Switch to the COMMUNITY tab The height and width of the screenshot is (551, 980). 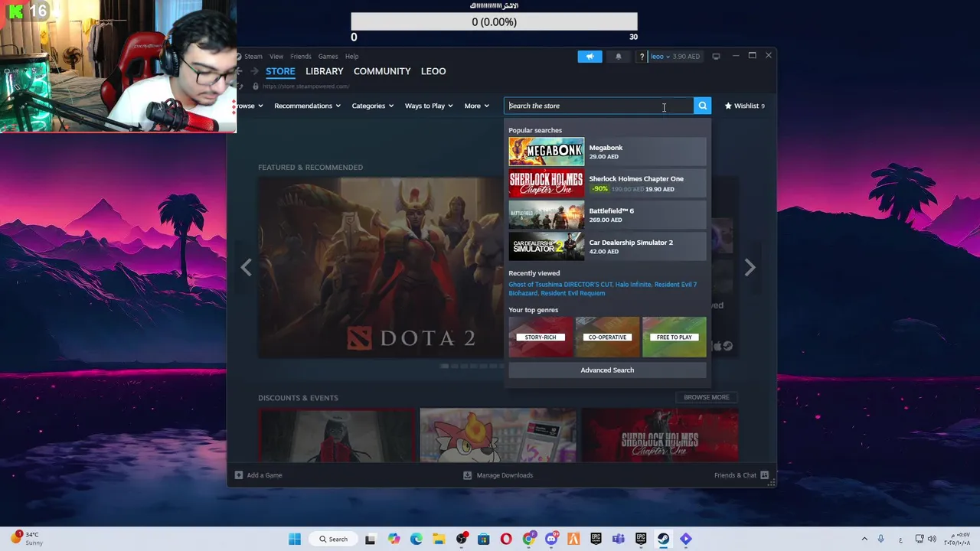pyautogui.click(x=382, y=71)
